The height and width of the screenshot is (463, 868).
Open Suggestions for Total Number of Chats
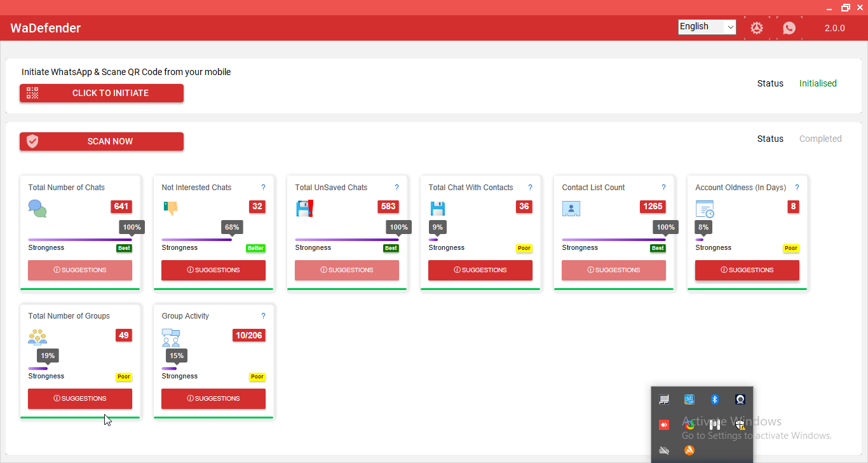coord(80,270)
